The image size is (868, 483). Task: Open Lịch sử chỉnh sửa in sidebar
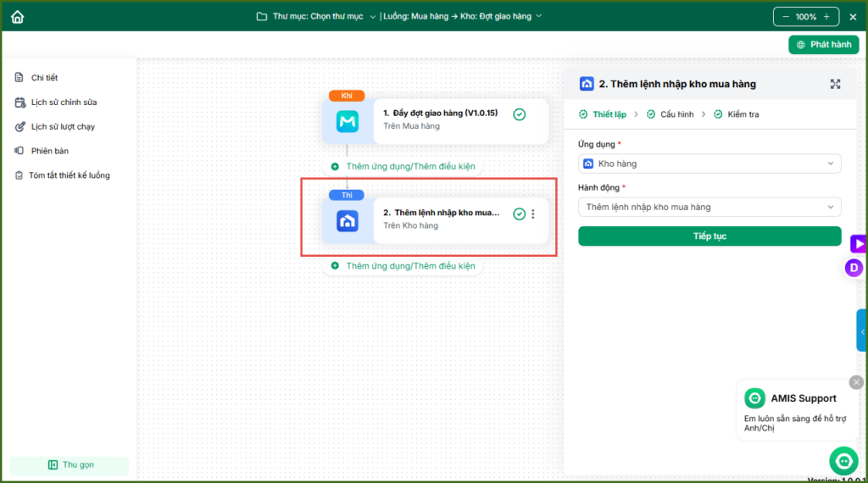[64, 103]
